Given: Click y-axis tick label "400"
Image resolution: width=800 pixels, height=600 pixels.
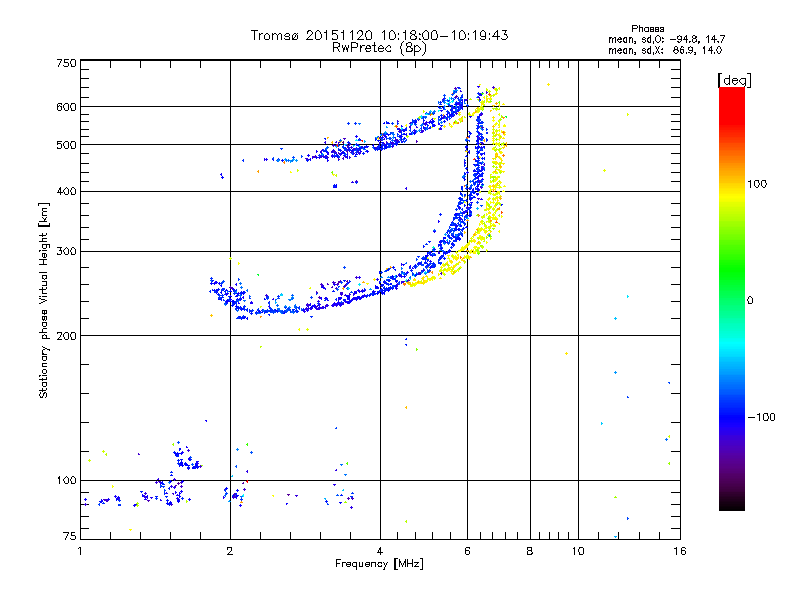Looking at the screenshot, I should (66, 191).
